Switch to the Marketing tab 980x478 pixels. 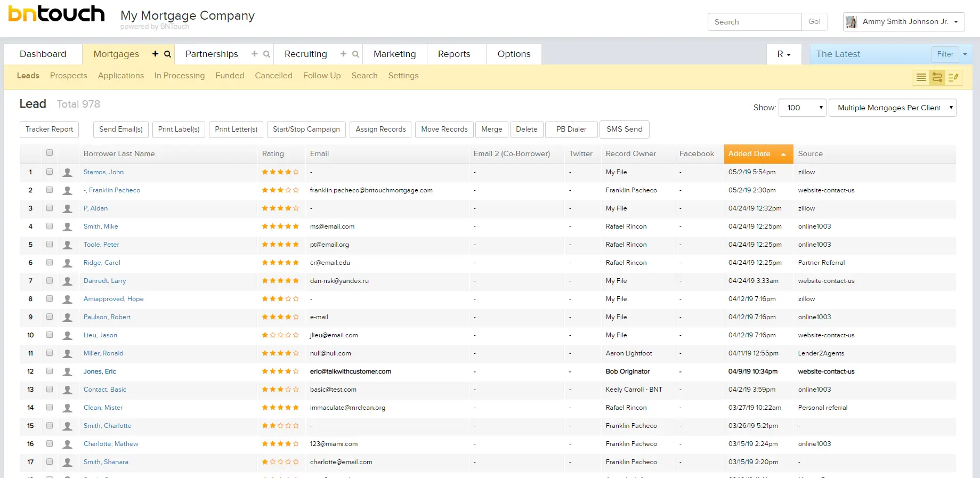(395, 54)
